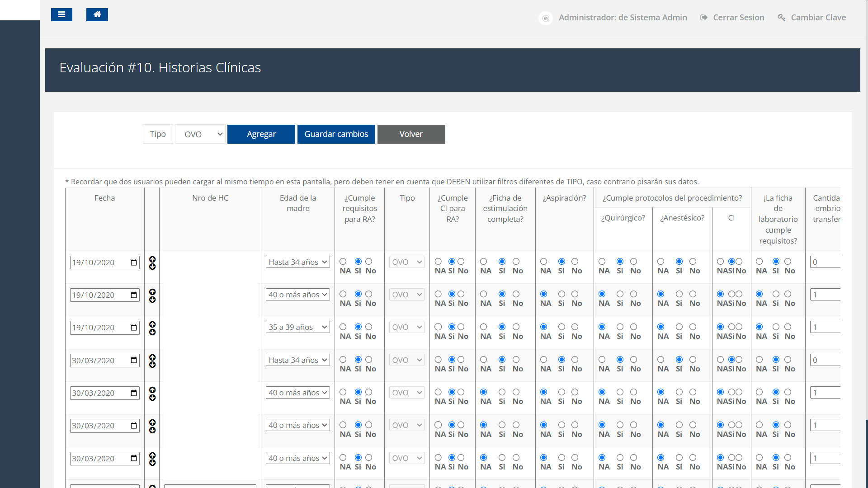Click the 35 a 39 años row's quantity field

(x=825, y=327)
